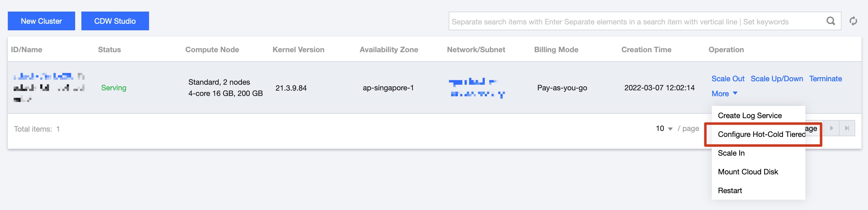
Task: Focus the cluster search field
Action: pos(634,22)
